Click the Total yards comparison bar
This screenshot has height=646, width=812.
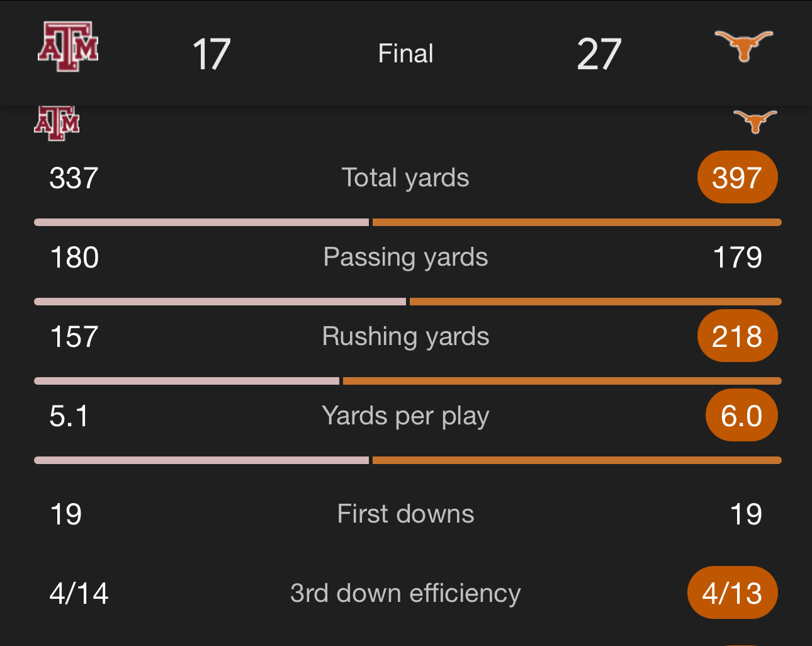(407, 222)
